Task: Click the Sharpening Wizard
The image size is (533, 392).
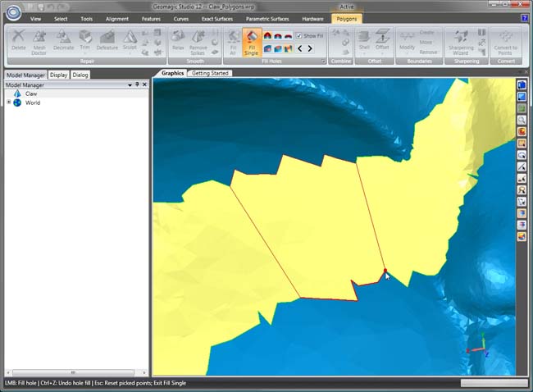Action: [x=461, y=42]
